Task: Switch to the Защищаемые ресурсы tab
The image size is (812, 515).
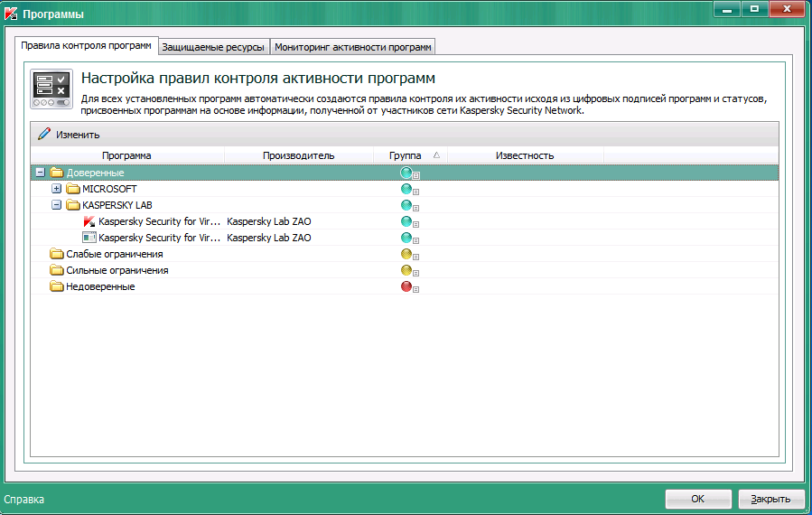Action: click(x=213, y=46)
